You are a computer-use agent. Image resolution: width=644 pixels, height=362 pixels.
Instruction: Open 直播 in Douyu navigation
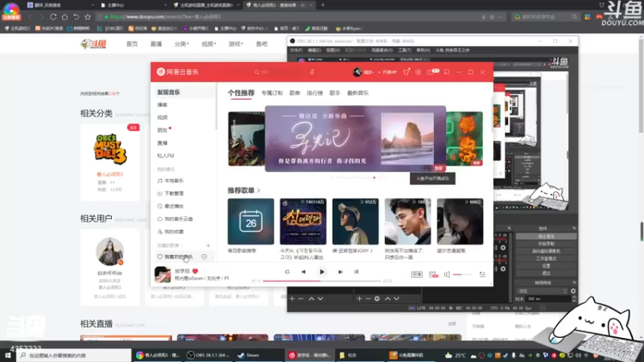pyautogui.click(x=156, y=44)
